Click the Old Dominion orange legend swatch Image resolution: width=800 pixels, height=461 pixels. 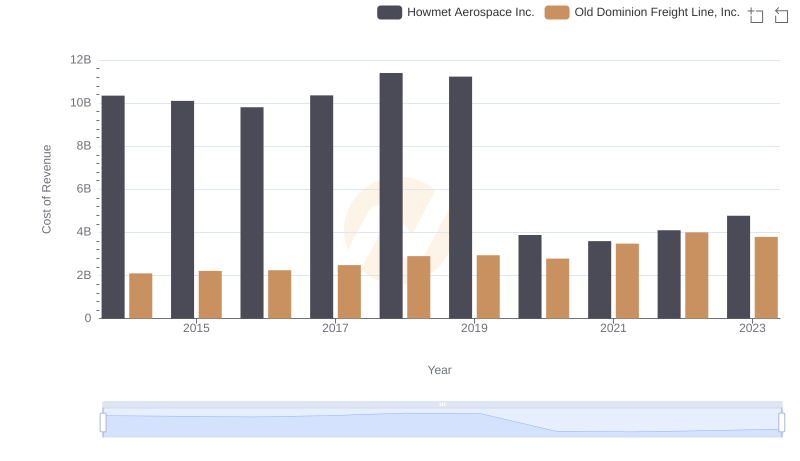(x=557, y=12)
